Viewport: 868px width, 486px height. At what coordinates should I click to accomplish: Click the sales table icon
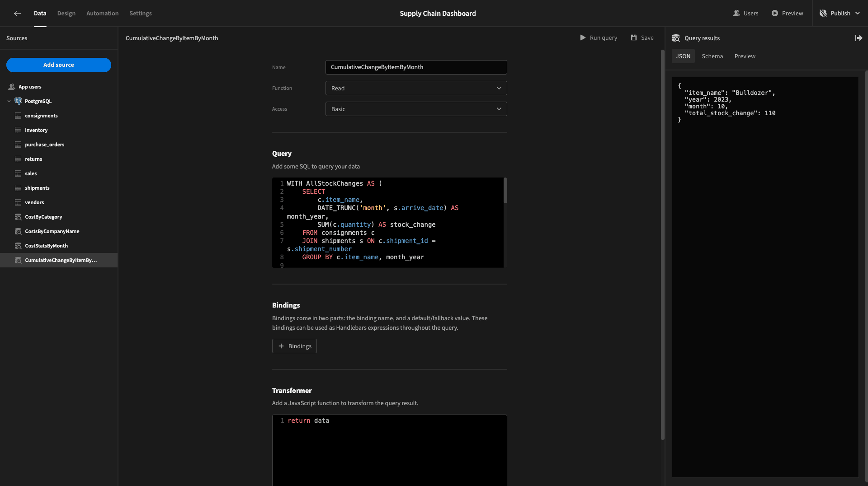point(18,173)
